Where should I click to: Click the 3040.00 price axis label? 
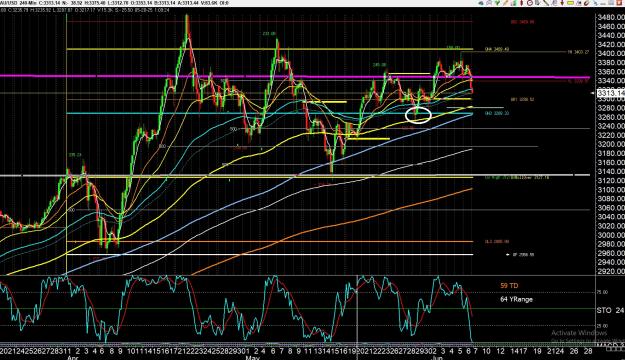coord(611,217)
